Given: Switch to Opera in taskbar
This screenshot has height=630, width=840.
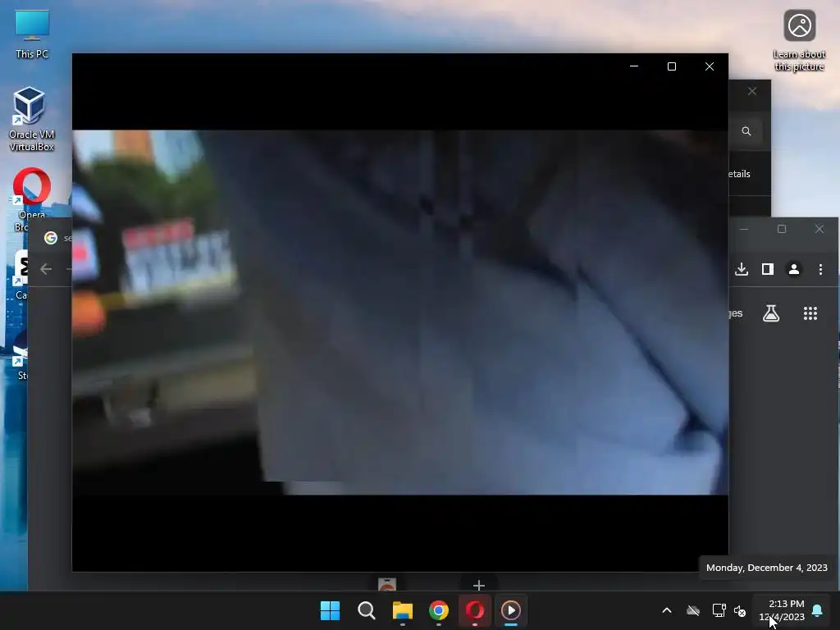Looking at the screenshot, I should tap(475, 610).
